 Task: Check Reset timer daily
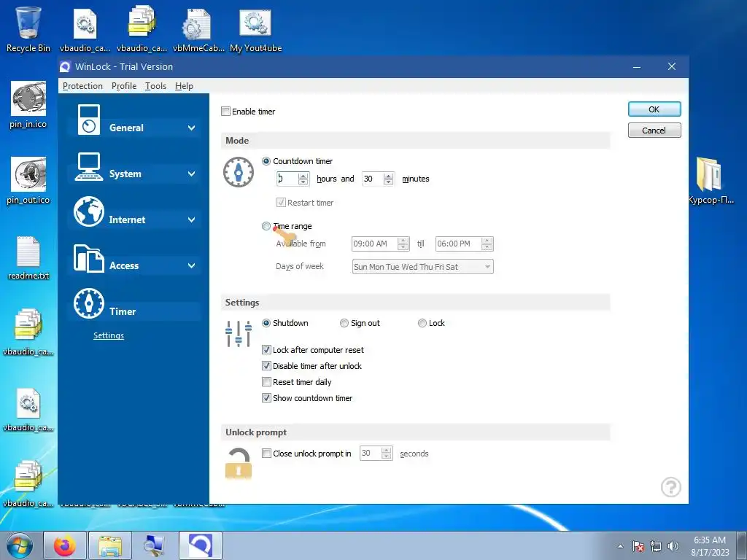pyautogui.click(x=267, y=382)
